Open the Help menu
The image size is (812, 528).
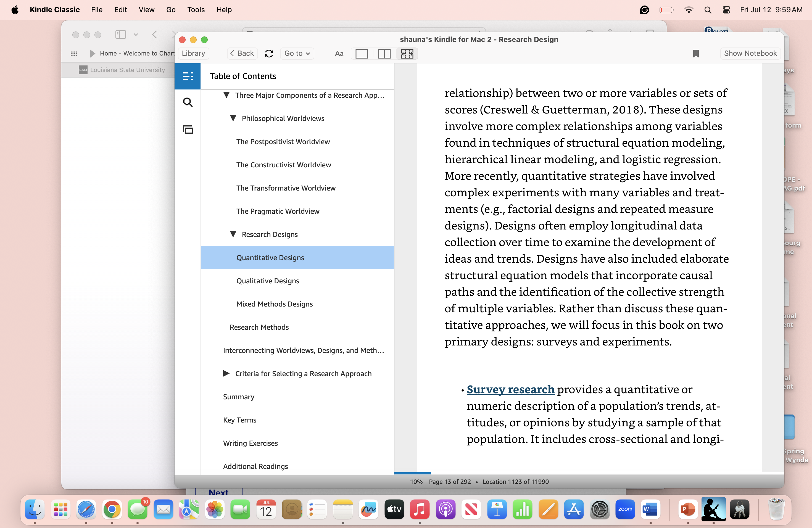pos(224,10)
